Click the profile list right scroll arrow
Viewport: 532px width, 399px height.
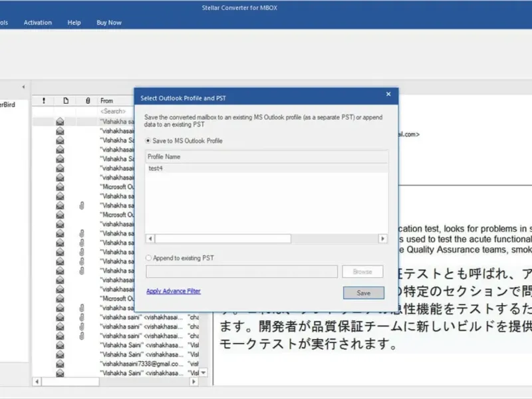click(x=383, y=239)
